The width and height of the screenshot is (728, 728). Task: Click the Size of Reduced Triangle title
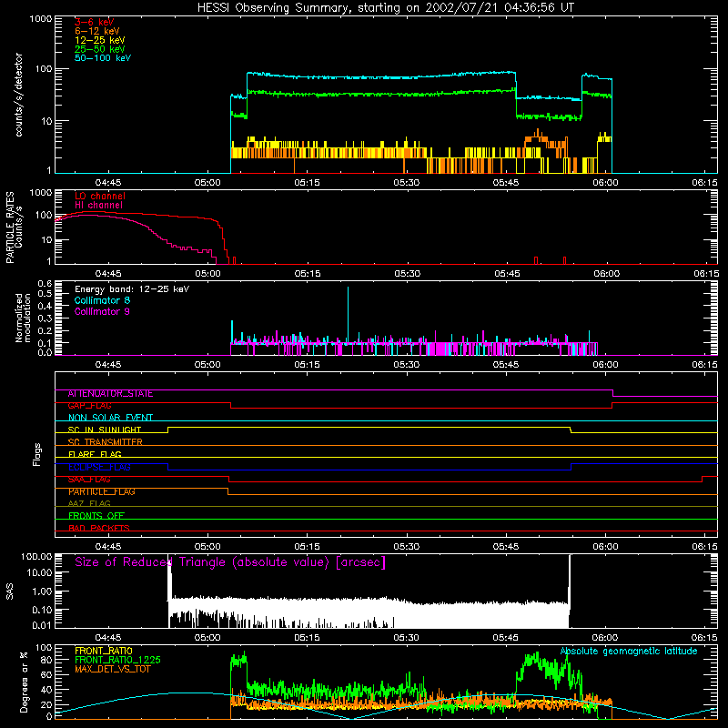(x=230, y=562)
